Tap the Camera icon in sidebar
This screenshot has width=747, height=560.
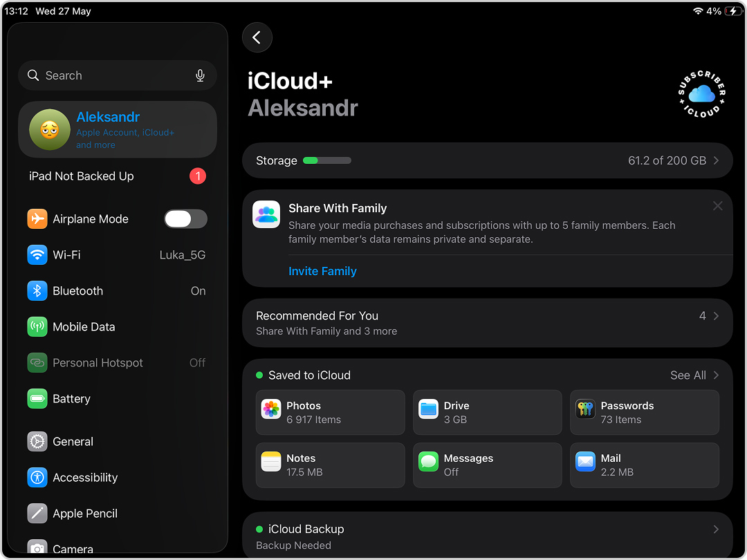click(37, 548)
